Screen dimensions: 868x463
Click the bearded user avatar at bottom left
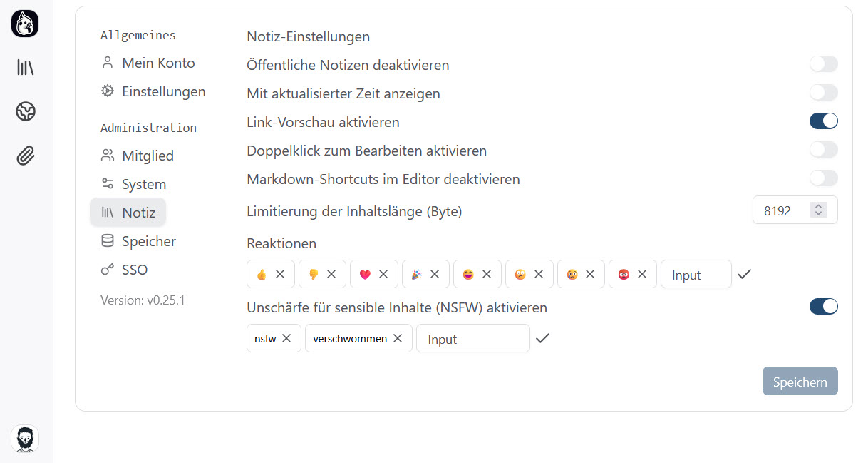click(25, 438)
